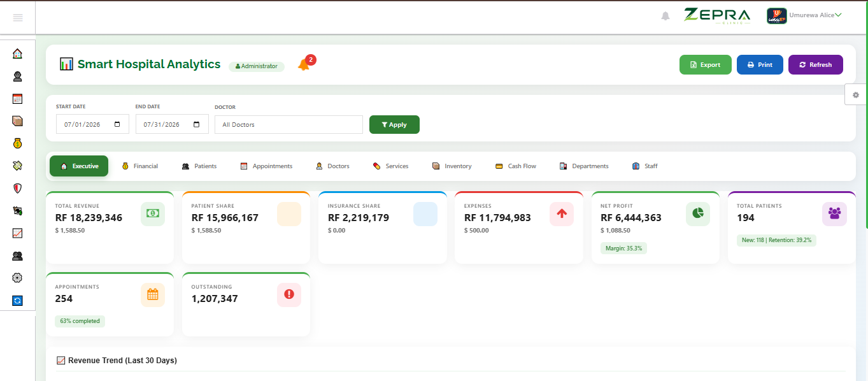The height and width of the screenshot is (381, 868).
Task: Switch to the Financial tab
Action: tap(139, 166)
